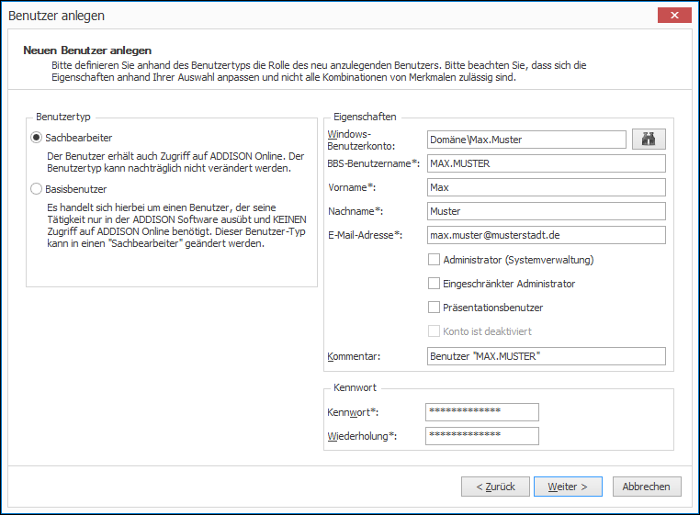Viewport: 700px width, 515px height.
Task: Click the Kommentar input field
Action: pyautogui.click(x=546, y=356)
